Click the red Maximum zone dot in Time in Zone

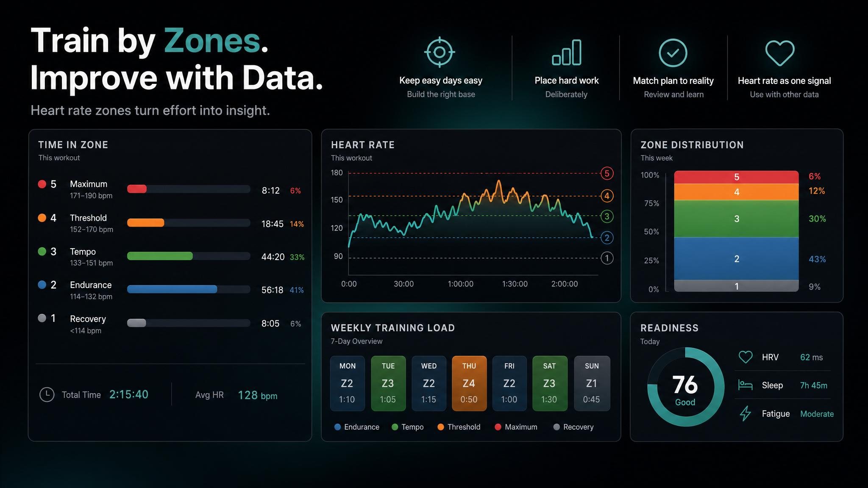click(x=42, y=184)
